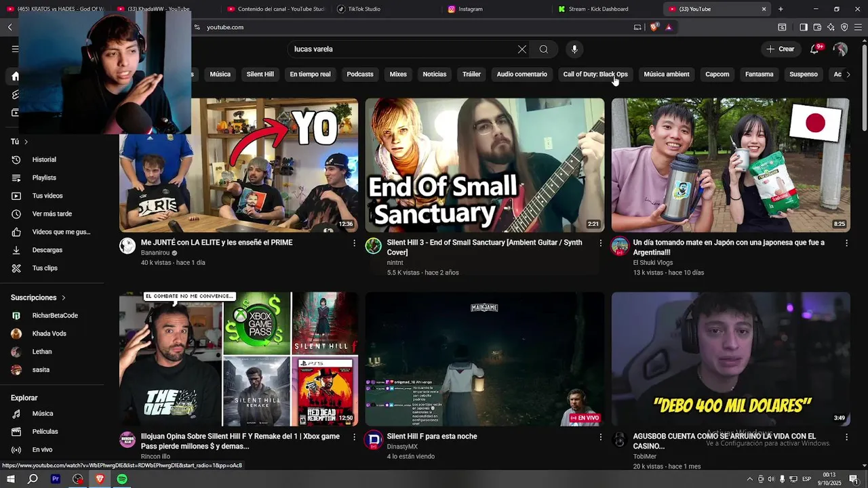The width and height of the screenshot is (868, 488).
Task: Open Explorar Música section
Action: tap(42, 413)
